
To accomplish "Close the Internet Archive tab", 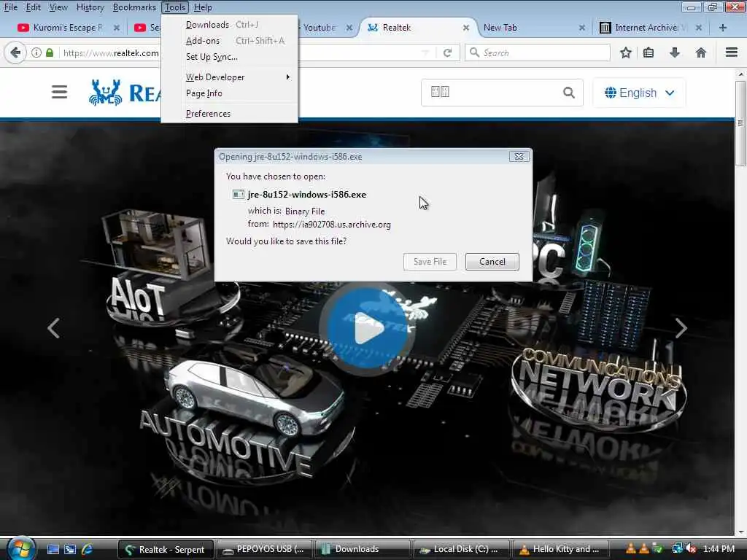I will coord(698,28).
